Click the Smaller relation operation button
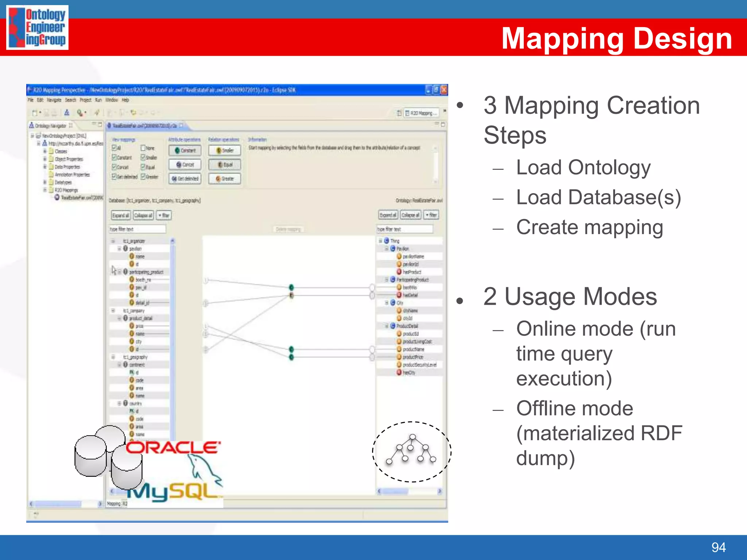747x560 pixels. (x=224, y=150)
